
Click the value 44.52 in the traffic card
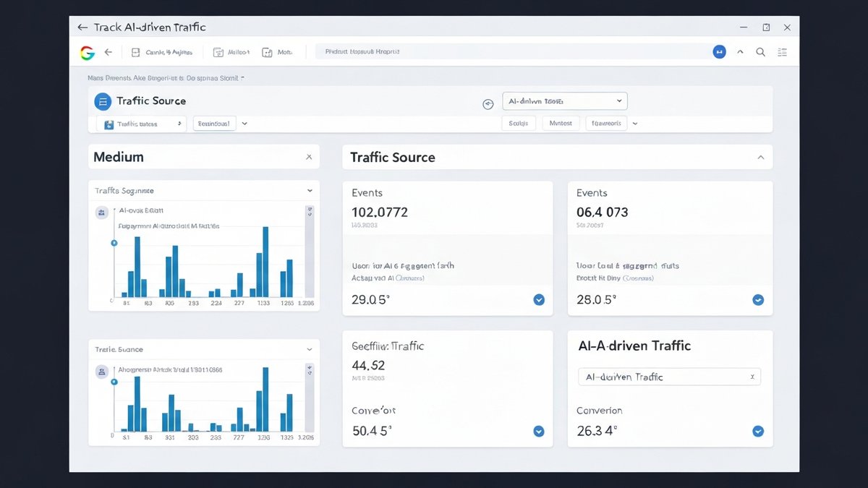click(x=368, y=365)
